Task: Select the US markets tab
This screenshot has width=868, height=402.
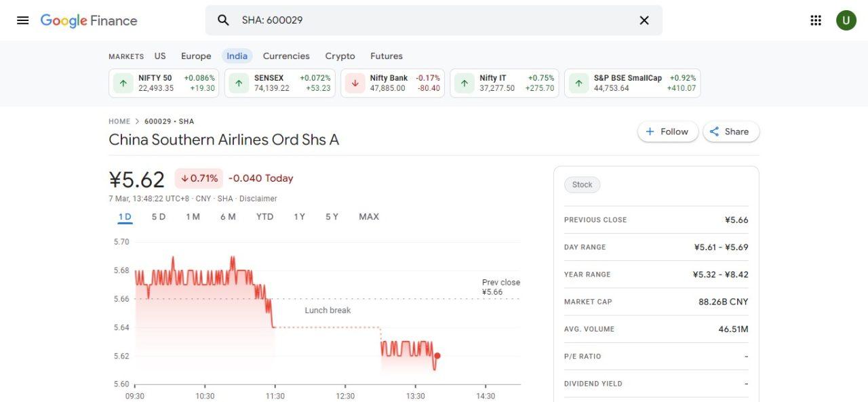Action: [x=160, y=56]
